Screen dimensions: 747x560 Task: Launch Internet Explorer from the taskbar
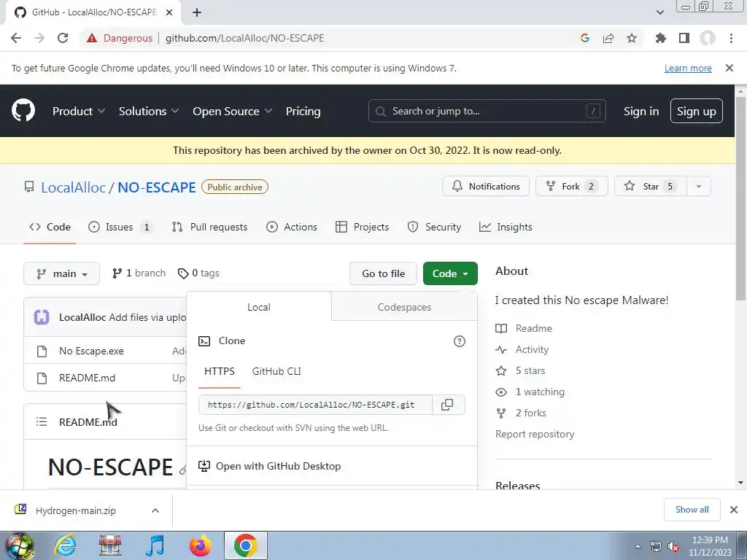[65, 545]
